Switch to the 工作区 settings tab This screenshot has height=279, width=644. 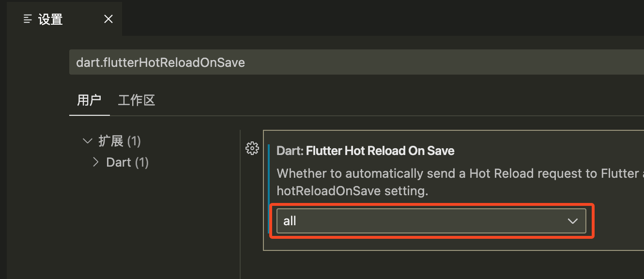point(137,100)
